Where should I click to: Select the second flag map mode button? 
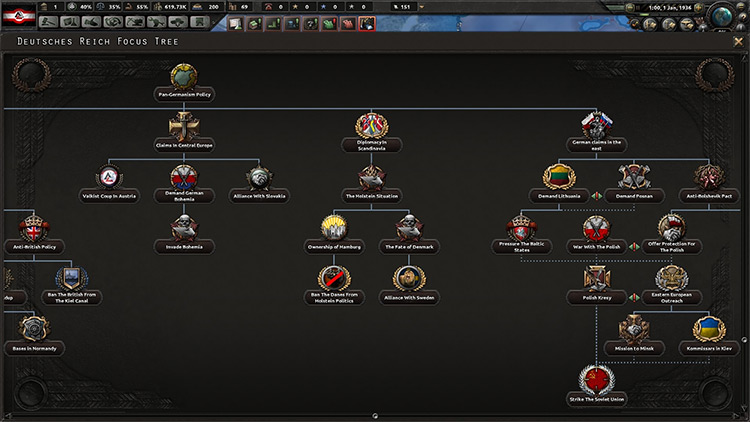pos(668,24)
